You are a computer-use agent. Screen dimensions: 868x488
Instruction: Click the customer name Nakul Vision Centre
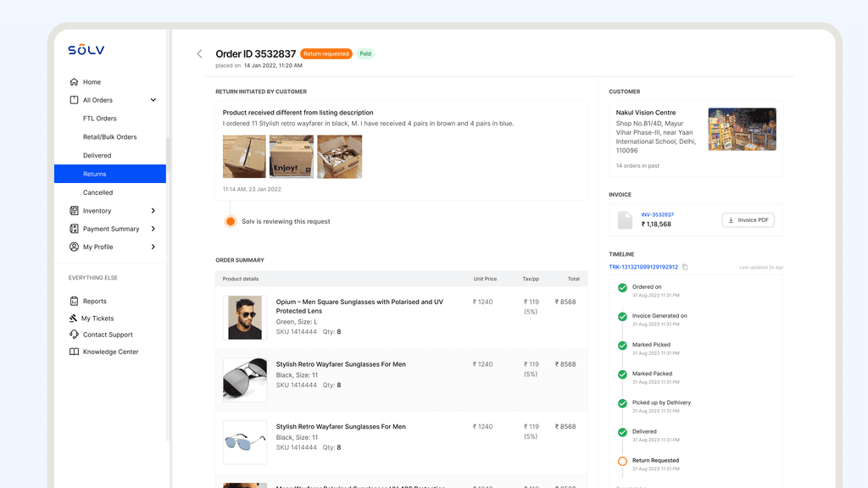point(646,113)
